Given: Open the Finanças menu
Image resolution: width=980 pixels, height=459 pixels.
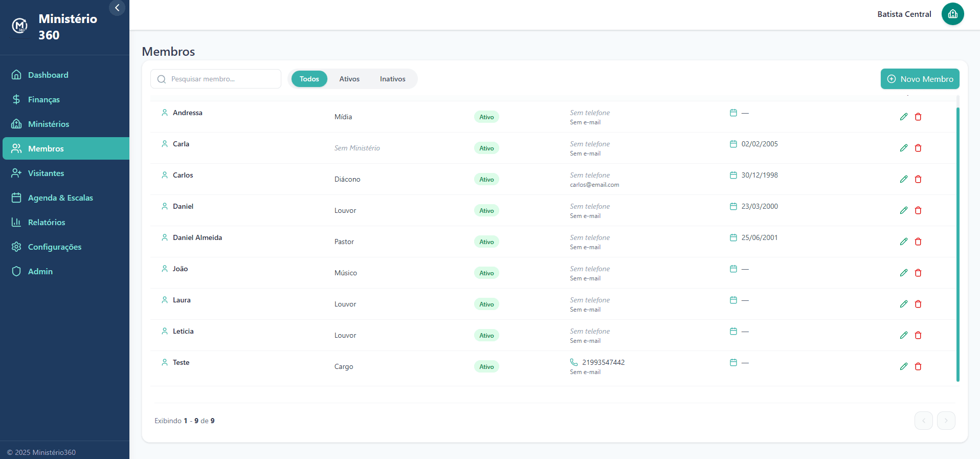Looking at the screenshot, I should 44,99.
